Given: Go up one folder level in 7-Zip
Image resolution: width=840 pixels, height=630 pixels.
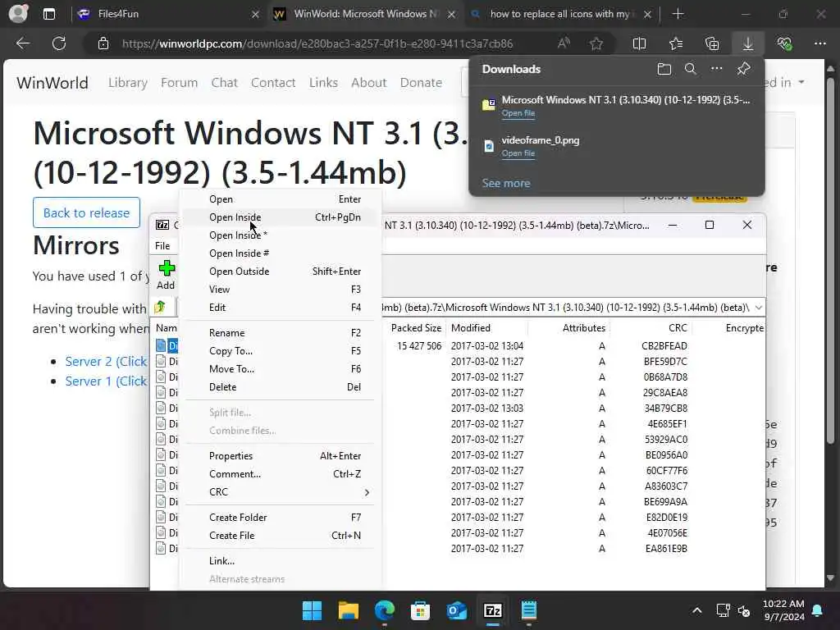Looking at the screenshot, I should [160, 307].
